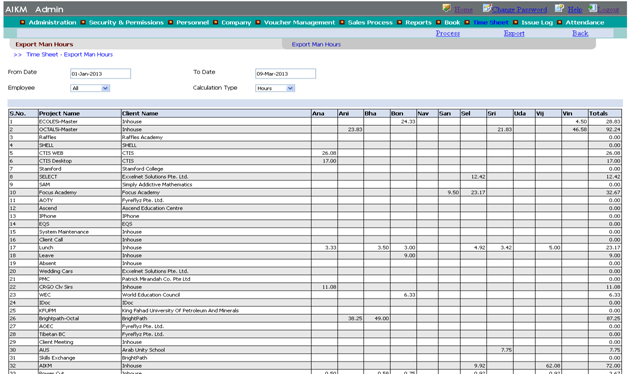Select the King Fahad University client cell
Image resolution: width=642 pixels, height=374 pixels.
coord(216,311)
